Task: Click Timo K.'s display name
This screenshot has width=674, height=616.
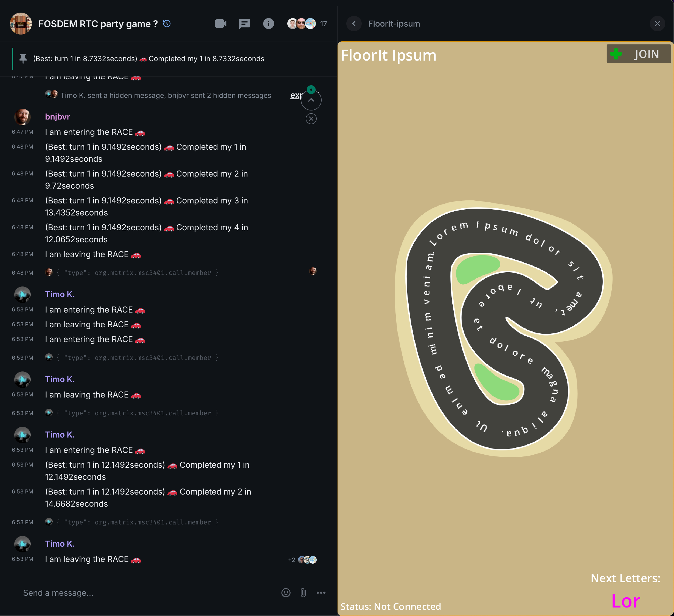Action: pos(60,294)
